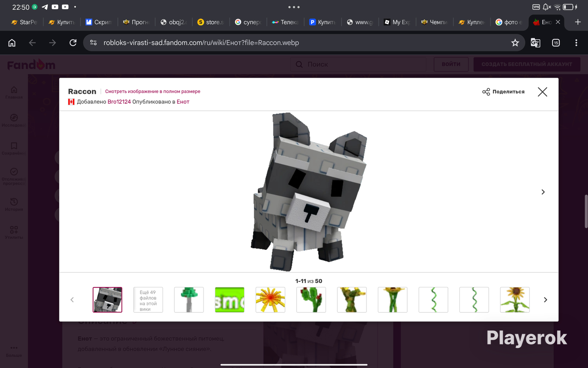
Task: Focus the address bar URL
Action: coord(201,43)
